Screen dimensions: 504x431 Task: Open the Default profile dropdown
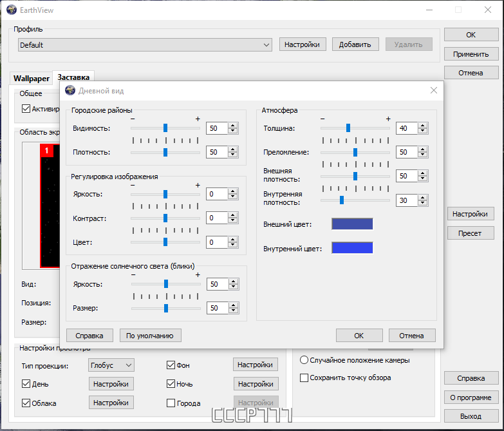click(x=145, y=44)
